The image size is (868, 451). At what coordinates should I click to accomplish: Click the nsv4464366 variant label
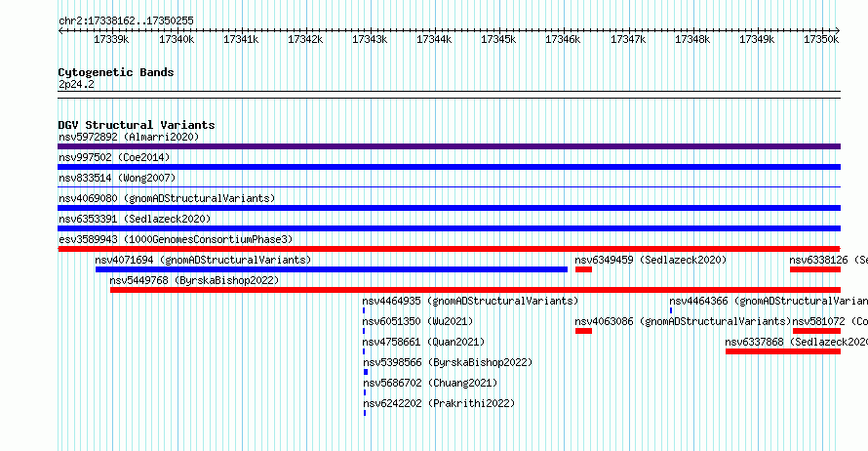[x=769, y=301]
